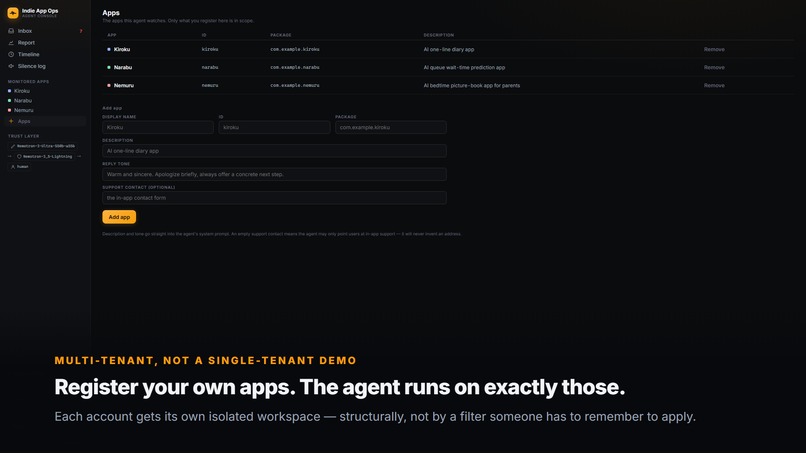Viewport: 806px width, 453px height.
Task: Click the 'Apps' page heading
Action: coord(111,13)
